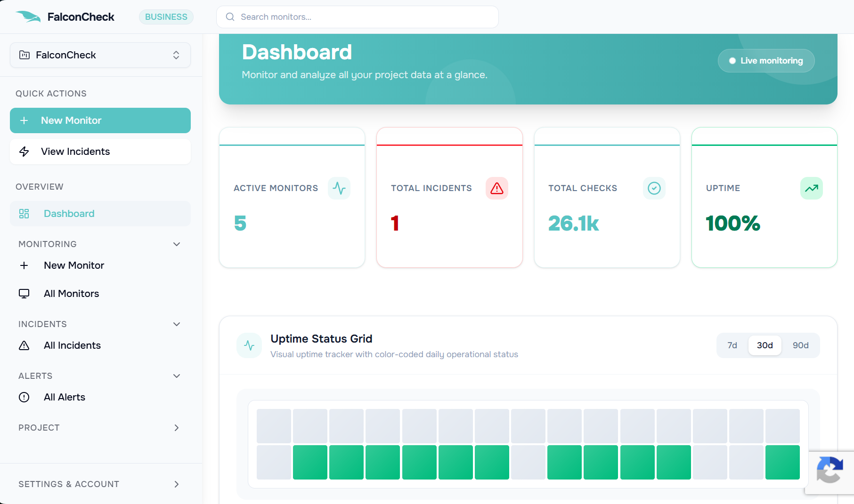Click the FalconCheck falcon logo icon
This screenshot has height=504, width=854.
pos(28,17)
